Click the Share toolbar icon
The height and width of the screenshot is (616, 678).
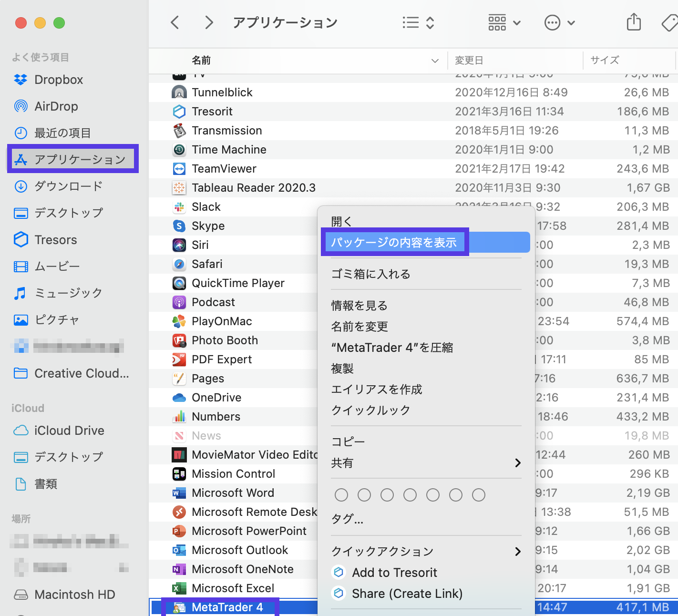pyautogui.click(x=634, y=22)
